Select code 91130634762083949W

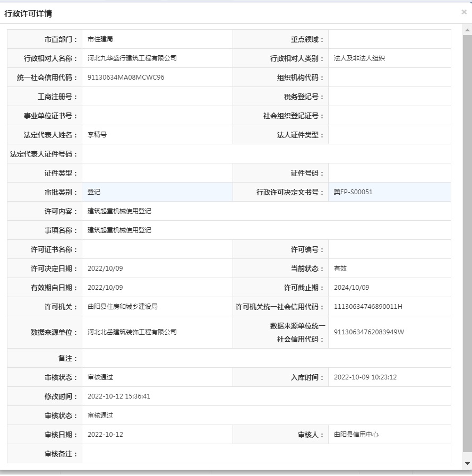tap(368, 332)
